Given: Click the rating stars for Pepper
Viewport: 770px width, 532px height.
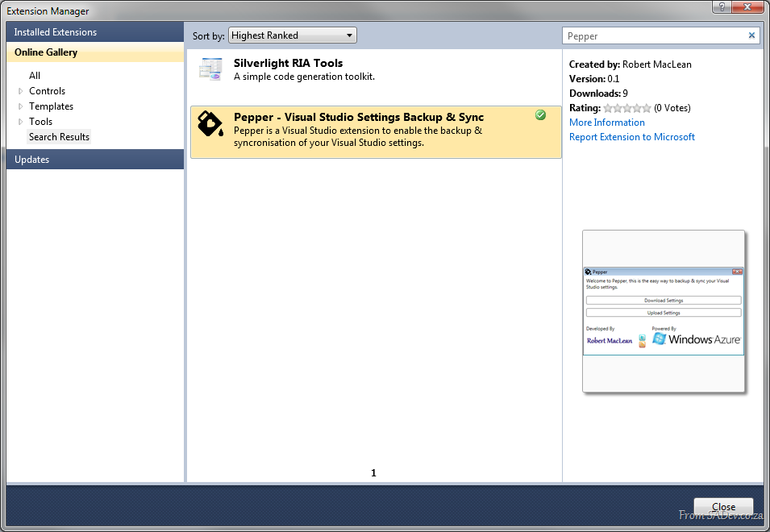Looking at the screenshot, I should point(627,108).
